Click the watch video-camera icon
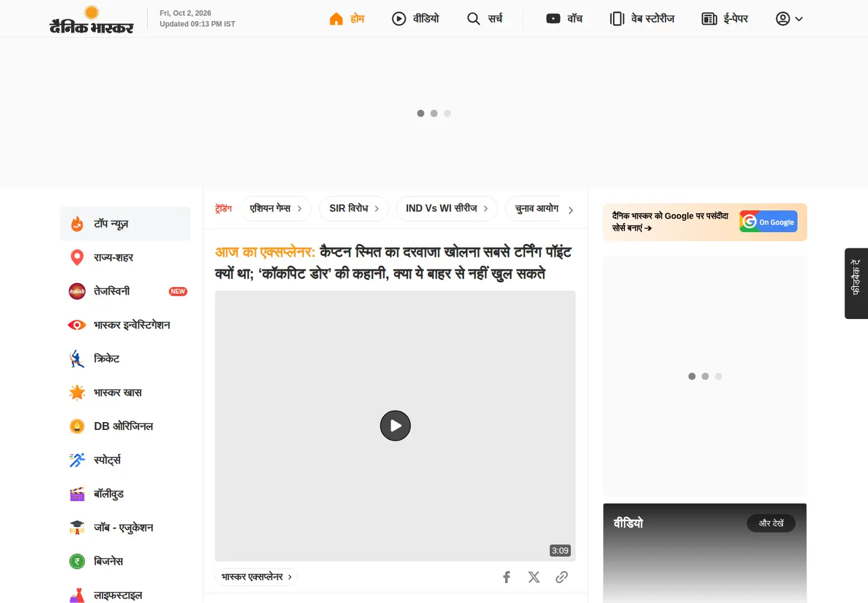The height and width of the screenshot is (603, 868). [x=553, y=19]
